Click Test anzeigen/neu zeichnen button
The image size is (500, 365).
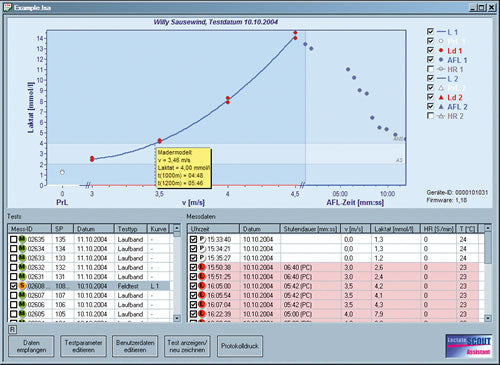[187, 346]
